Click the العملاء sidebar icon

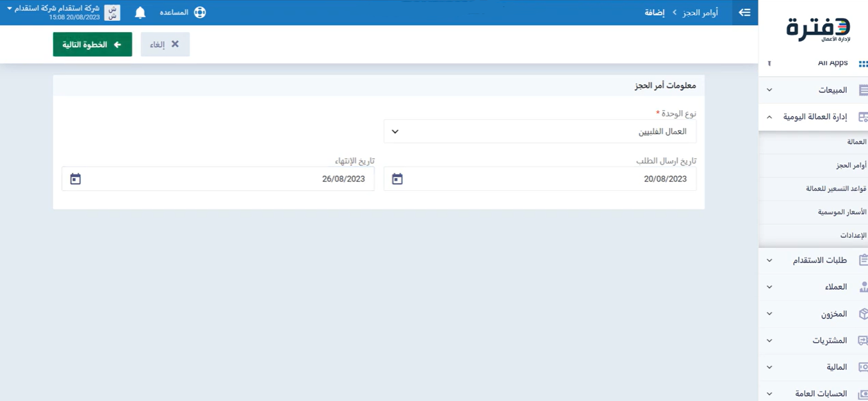click(x=863, y=287)
